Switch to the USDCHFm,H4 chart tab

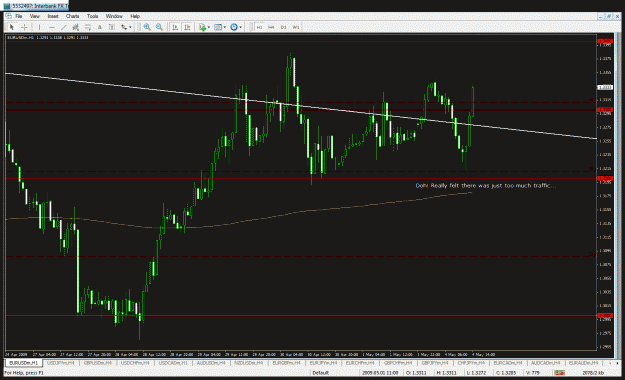[135, 363]
